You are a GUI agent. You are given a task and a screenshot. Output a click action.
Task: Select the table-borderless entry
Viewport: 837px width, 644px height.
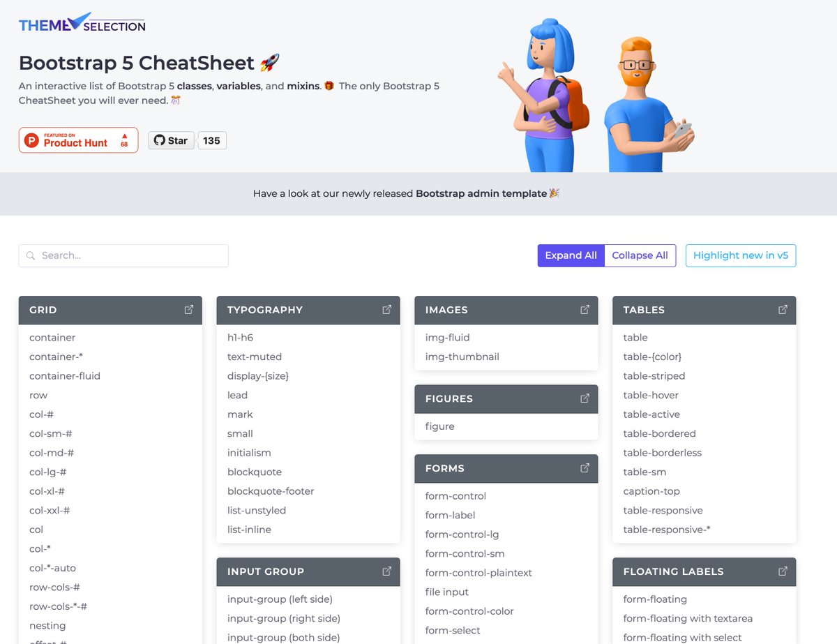(x=663, y=453)
